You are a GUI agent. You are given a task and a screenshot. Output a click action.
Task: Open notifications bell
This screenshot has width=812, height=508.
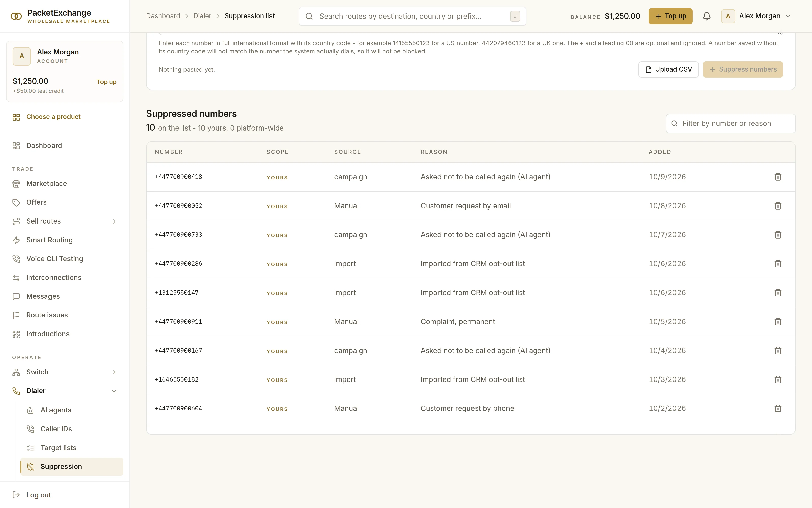707,16
